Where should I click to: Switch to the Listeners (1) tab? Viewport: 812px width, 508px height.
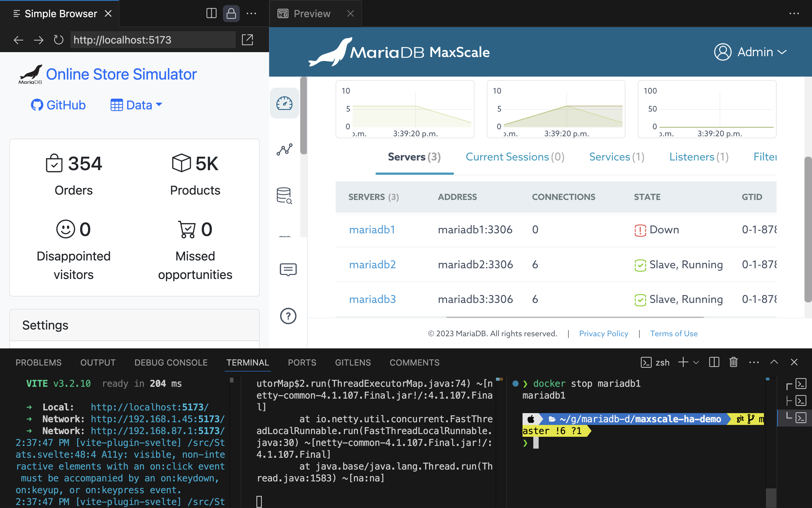[699, 157]
